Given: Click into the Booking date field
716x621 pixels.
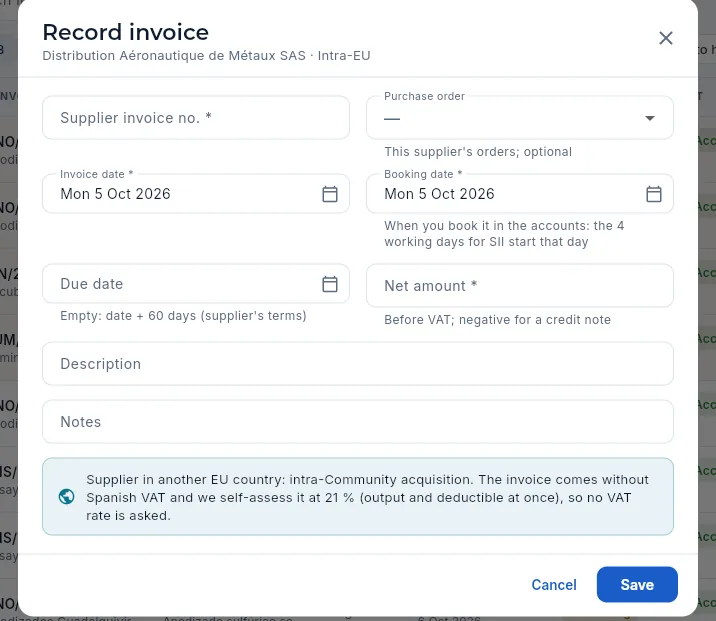Looking at the screenshot, I should tap(520, 194).
